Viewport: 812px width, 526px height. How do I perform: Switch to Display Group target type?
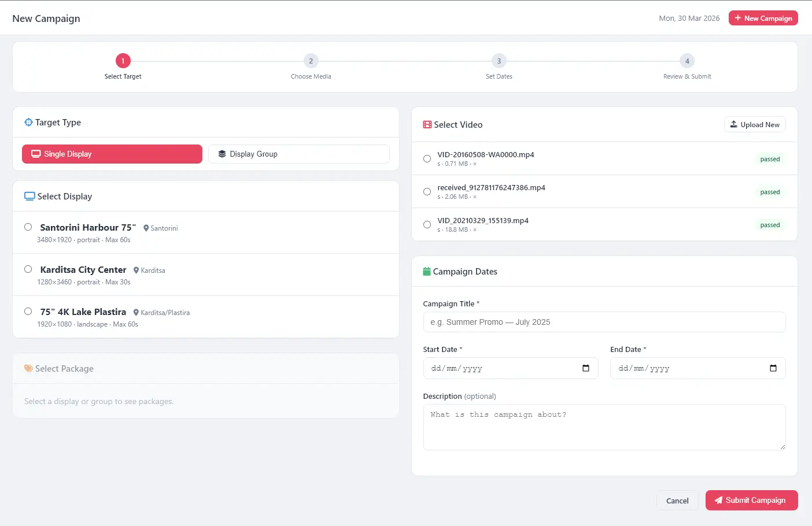click(298, 154)
